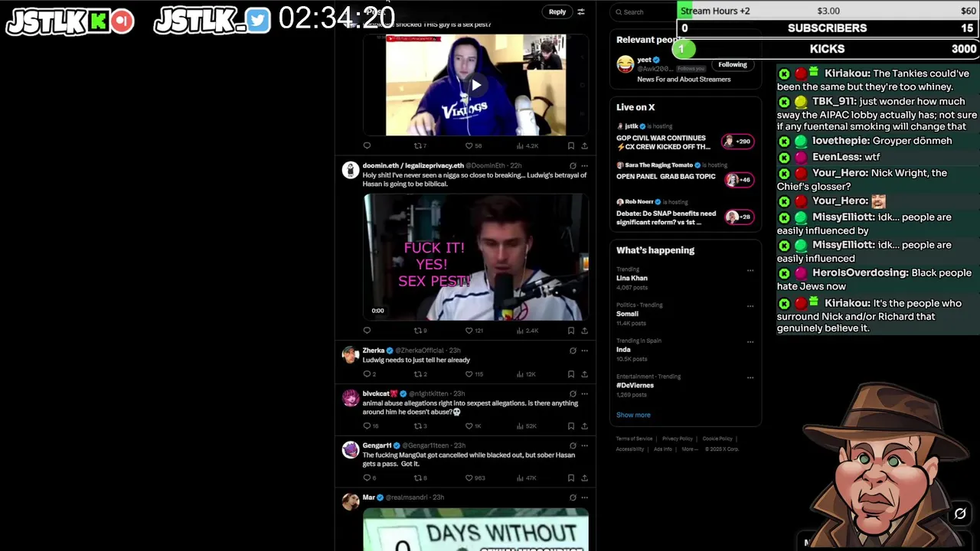Screen dimensions: 980x551
Task: Open the reply sort filter icon
Action: click(580, 11)
